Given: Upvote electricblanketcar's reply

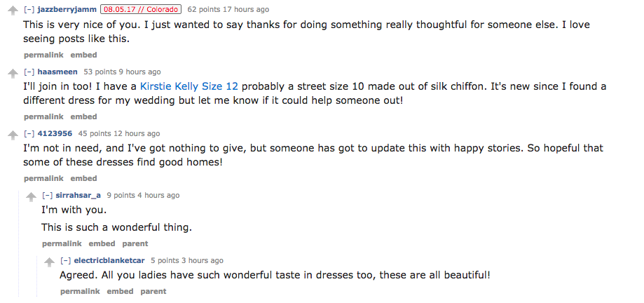Looking at the screenshot, I should pos(49,262).
